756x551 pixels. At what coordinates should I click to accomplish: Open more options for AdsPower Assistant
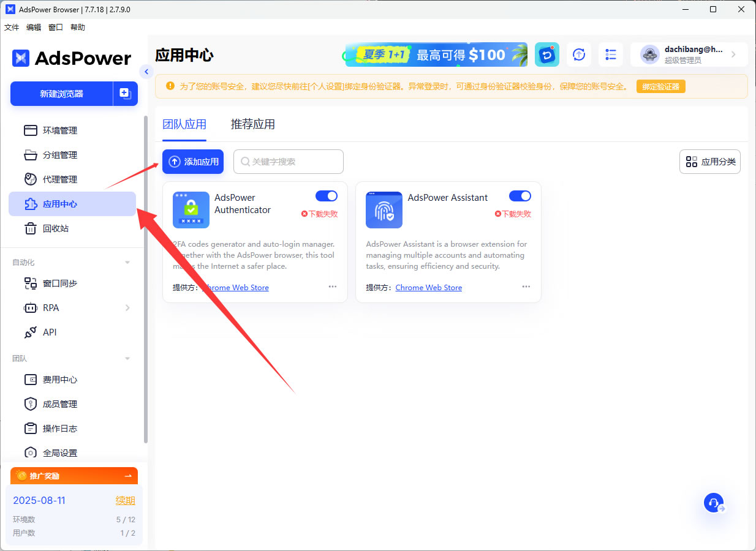pos(526,287)
